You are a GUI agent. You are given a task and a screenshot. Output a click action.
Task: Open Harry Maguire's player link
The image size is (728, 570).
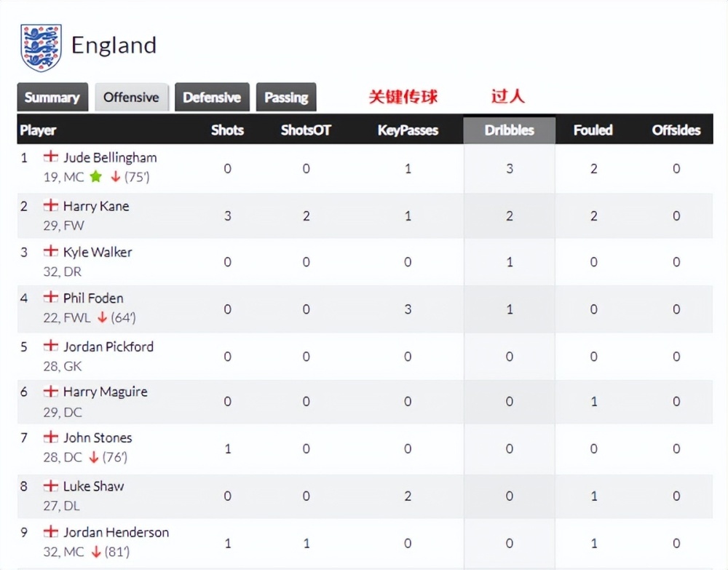[x=106, y=392]
